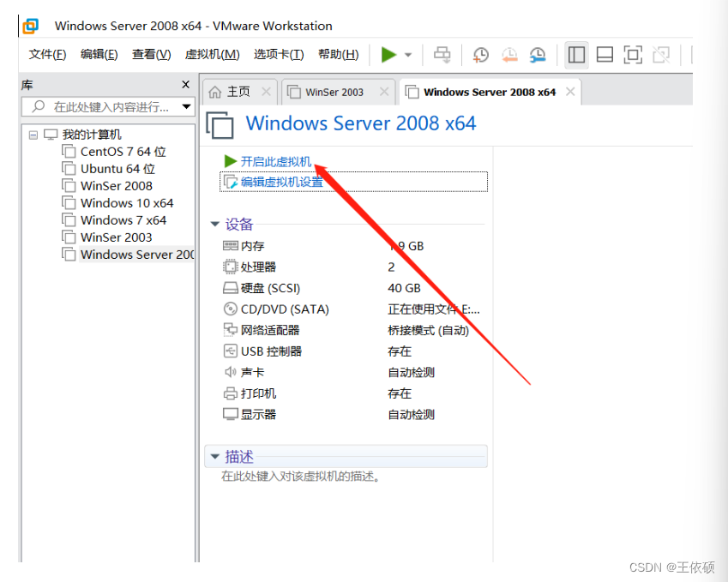Close the Windows Server 2008 x64 tab
This screenshot has height=582, width=728.
click(570, 92)
